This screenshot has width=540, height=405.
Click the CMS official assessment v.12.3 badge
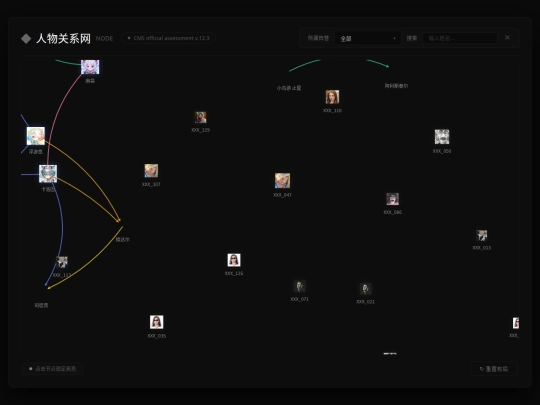(168, 38)
